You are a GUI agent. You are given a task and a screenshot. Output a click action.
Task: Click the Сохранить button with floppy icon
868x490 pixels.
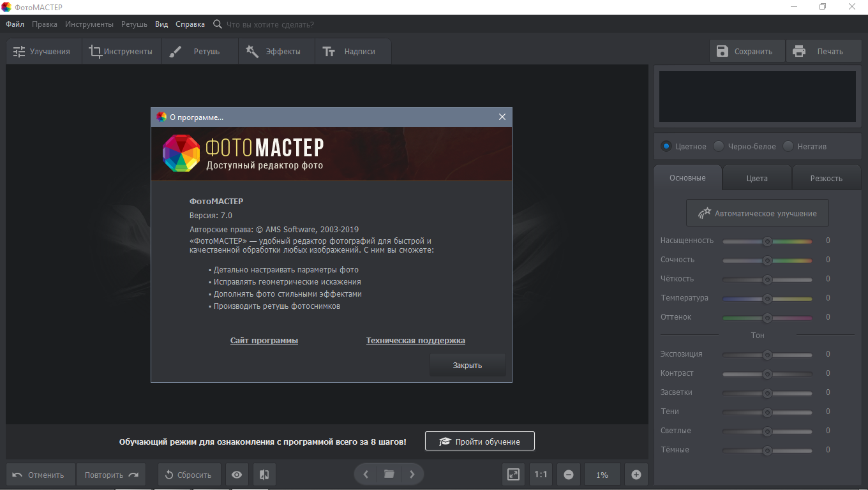click(x=747, y=51)
